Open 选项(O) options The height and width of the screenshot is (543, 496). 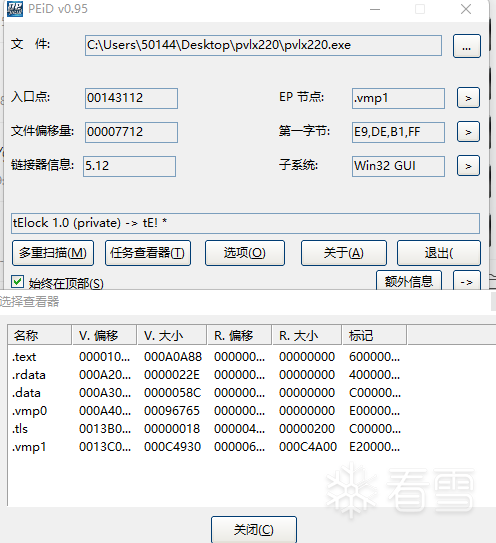pyautogui.click(x=245, y=253)
